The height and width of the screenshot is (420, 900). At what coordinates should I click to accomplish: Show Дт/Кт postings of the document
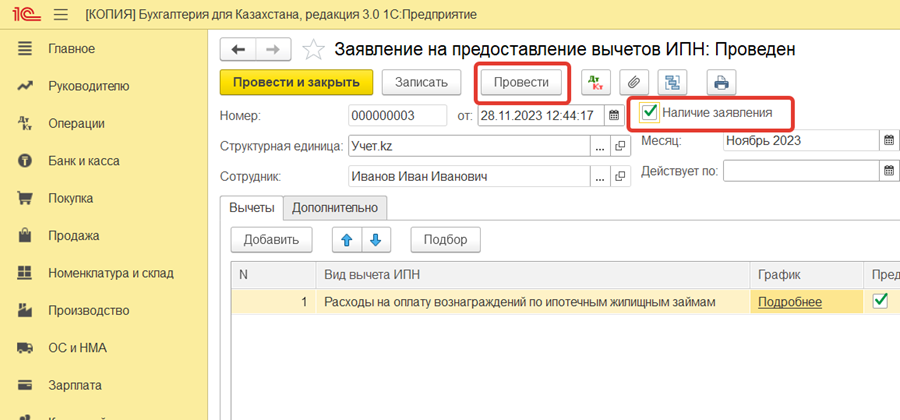[595, 82]
